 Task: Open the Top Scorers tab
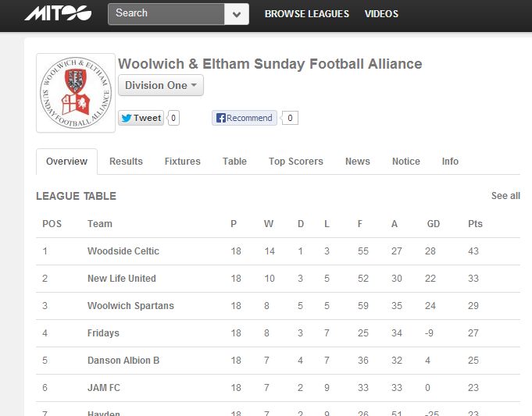click(x=296, y=162)
